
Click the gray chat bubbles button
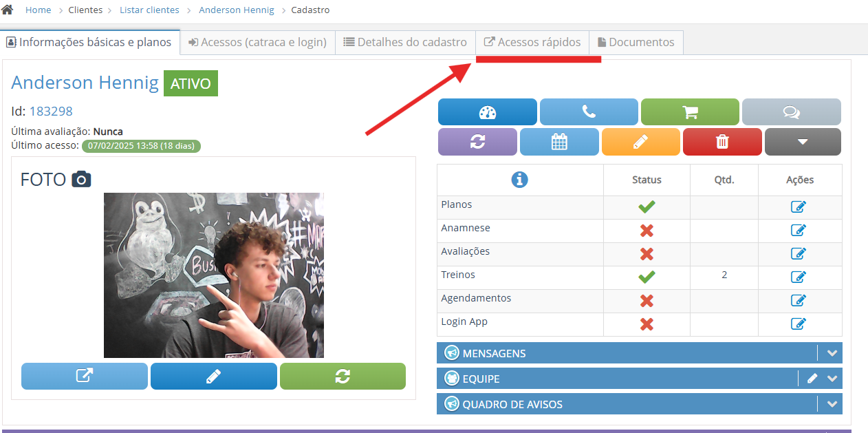click(791, 112)
